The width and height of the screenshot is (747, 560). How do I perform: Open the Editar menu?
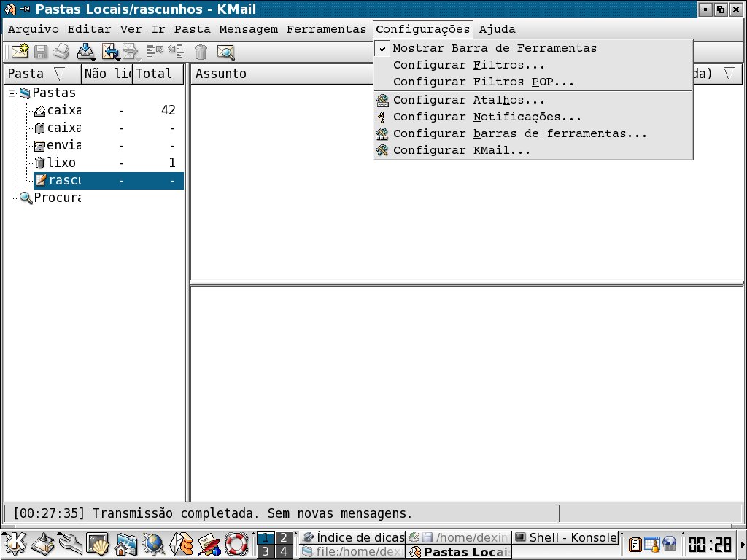89,29
